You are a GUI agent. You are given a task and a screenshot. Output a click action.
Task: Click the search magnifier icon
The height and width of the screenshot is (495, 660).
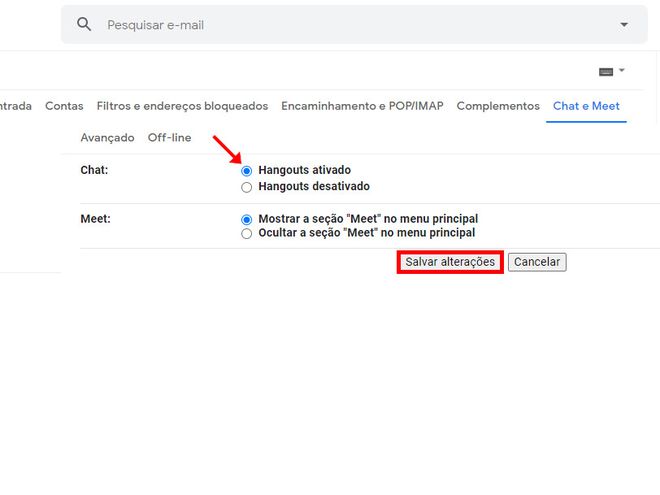(84, 24)
